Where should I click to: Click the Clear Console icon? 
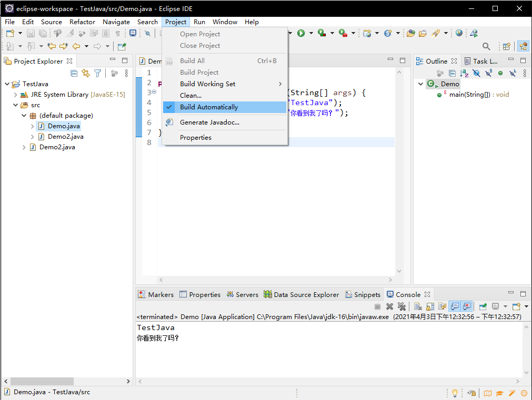pos(418,307)
